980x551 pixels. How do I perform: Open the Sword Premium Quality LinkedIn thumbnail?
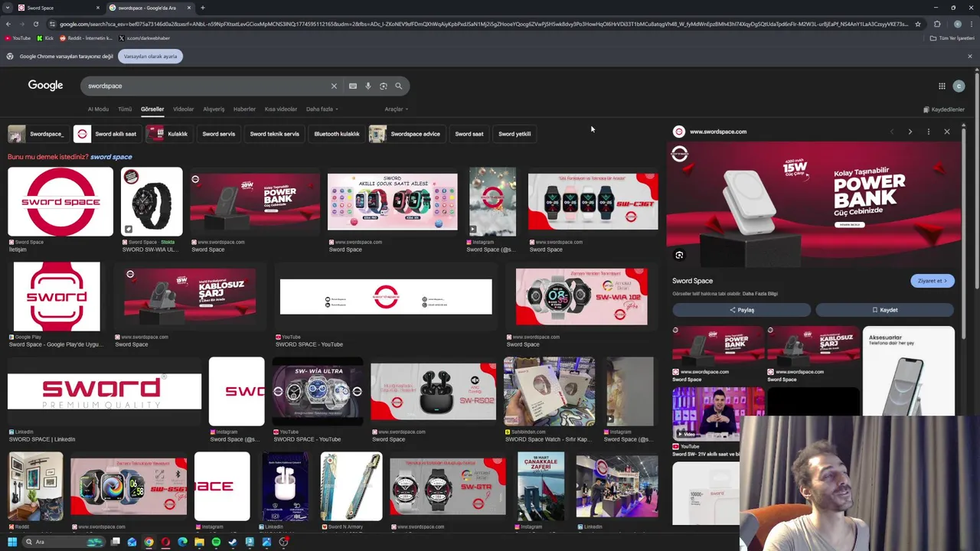click(104, 392)
